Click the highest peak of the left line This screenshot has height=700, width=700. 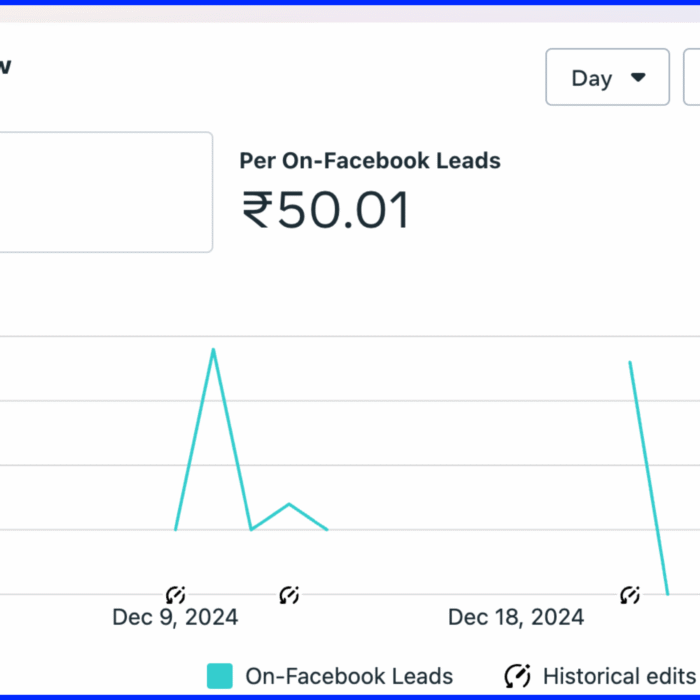point(213,350)
